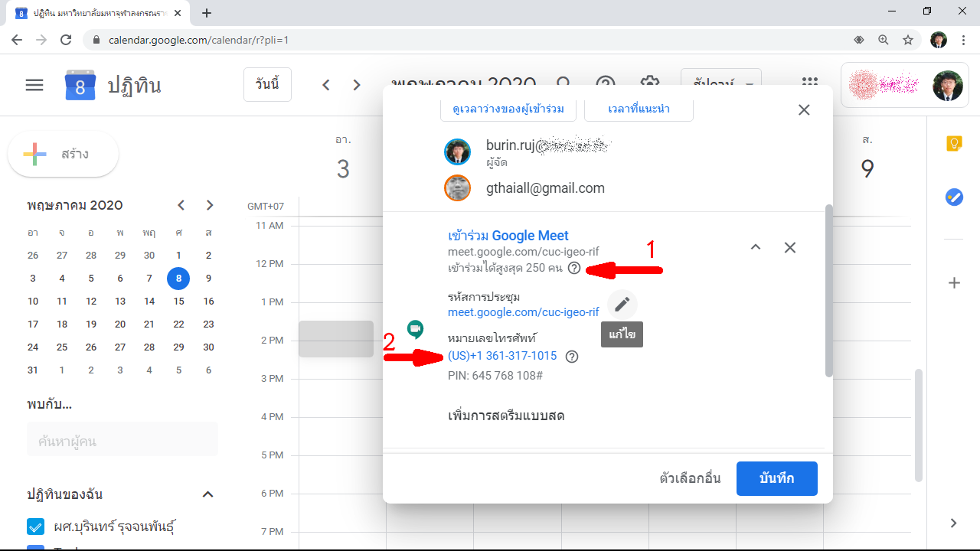980x551 pixels.
Task: Click help icon next to 250 participants limit
Action: 574,268
